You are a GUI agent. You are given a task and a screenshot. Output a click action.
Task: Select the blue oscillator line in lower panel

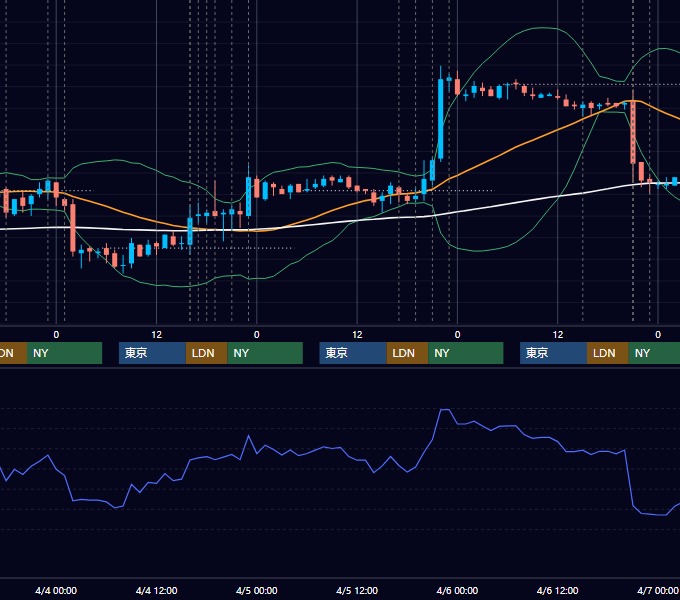[338, 448]
